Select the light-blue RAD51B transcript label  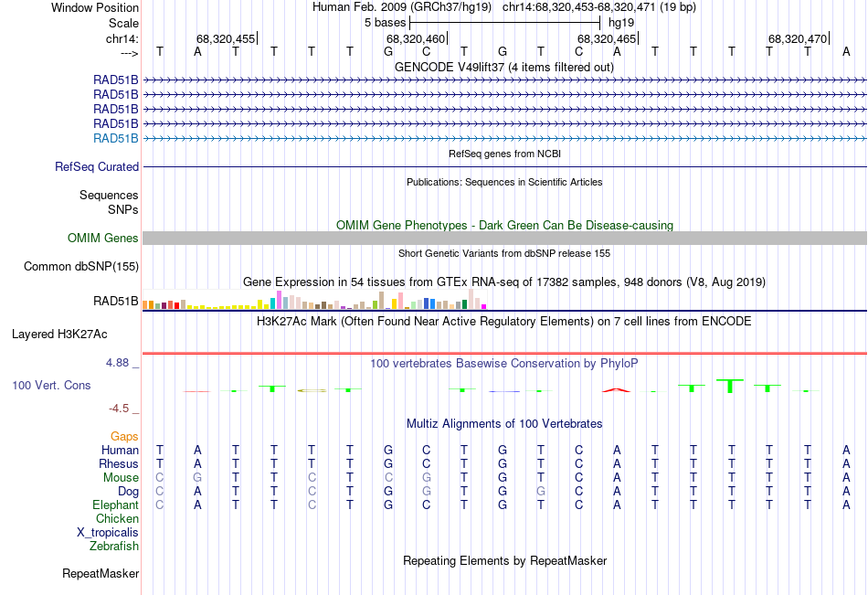(x=116, y=139)
